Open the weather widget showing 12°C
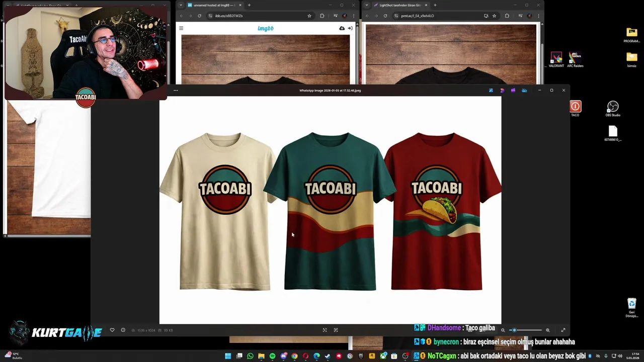Image resolution: width=644 pixels, height=362 pixels. click(14, 356)
